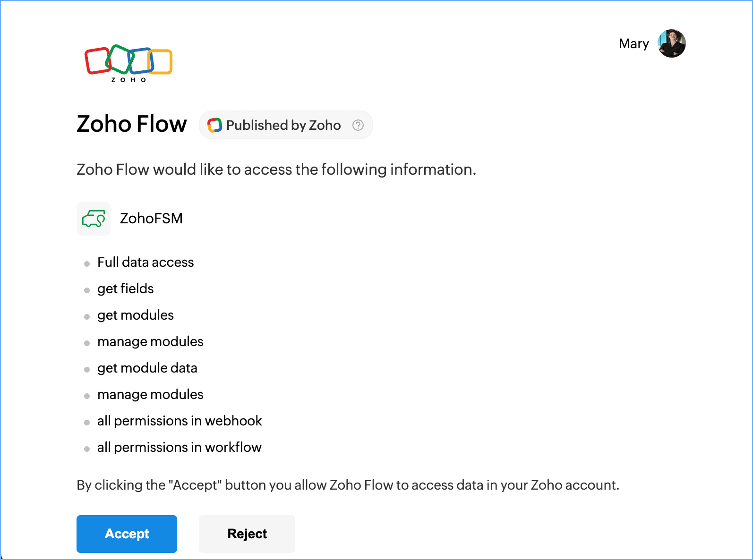The image size is (753, 560).
Task: Click the username Mary
Action: [x=633, y=44]
